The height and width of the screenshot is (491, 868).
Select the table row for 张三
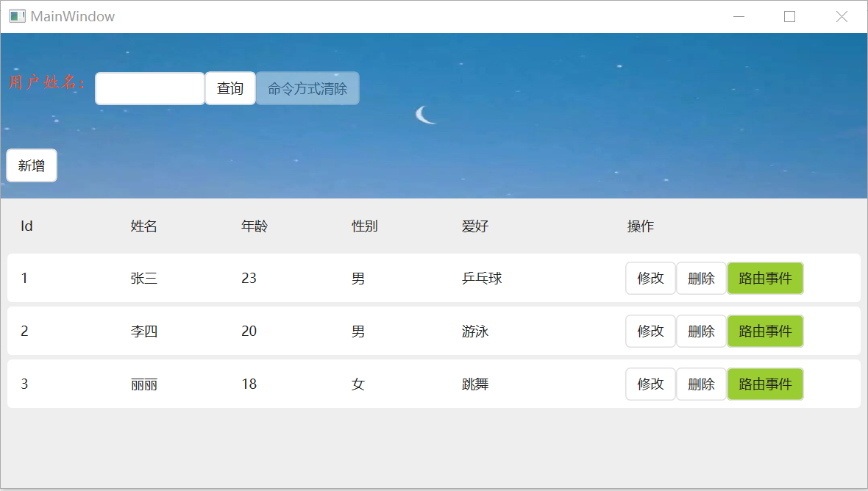(x=294, y=278)
